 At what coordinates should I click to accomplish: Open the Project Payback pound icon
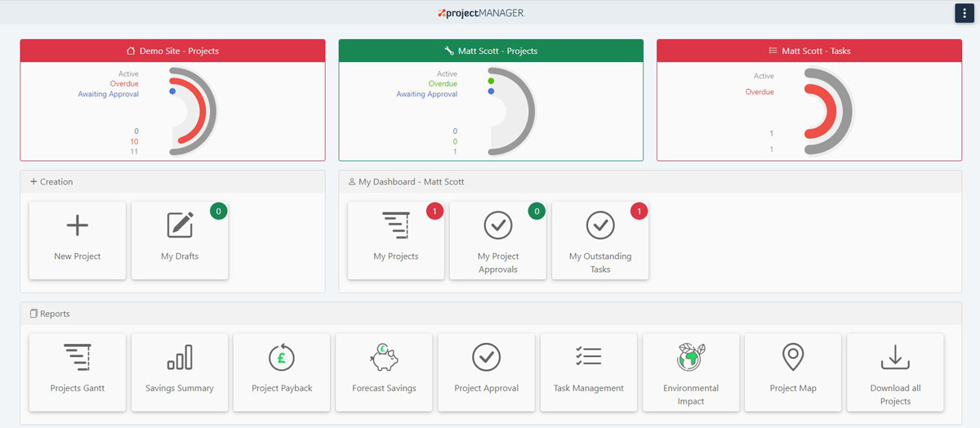[282, 357]
